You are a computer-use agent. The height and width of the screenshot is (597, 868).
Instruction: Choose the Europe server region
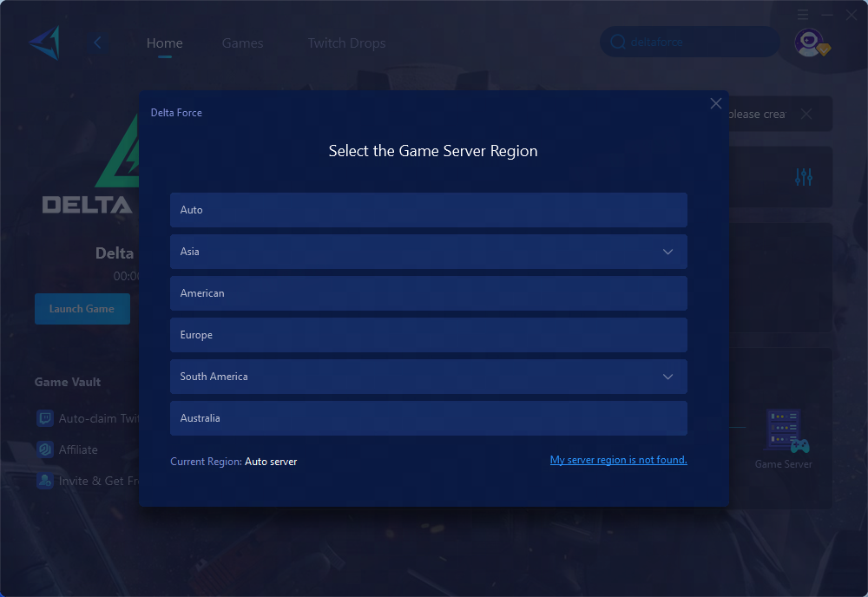pyautogui.click(x=429, y=335)
